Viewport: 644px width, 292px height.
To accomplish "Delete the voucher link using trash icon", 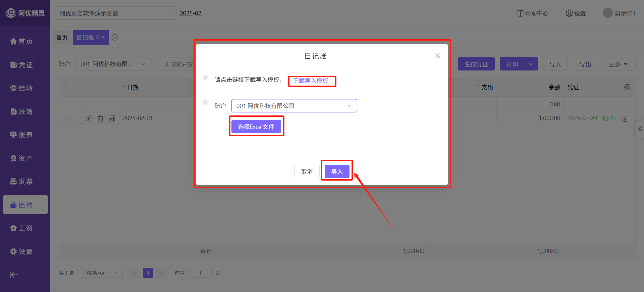I will tap(625, 118).
